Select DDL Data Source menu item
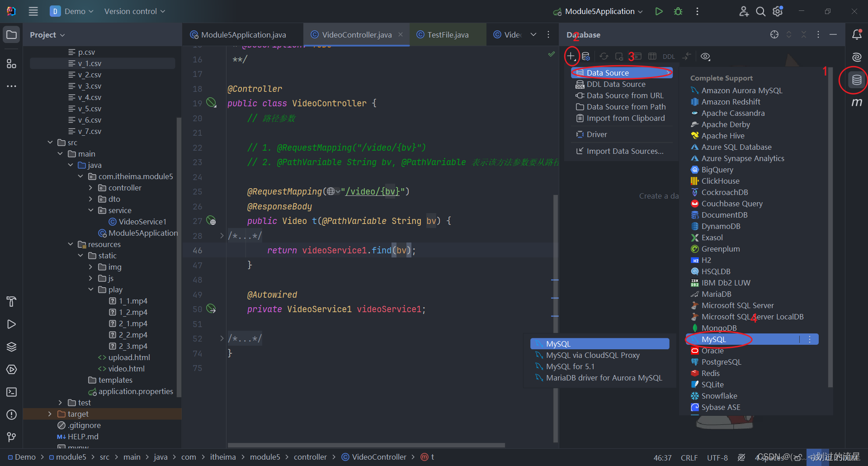This screenshot has width=868, height=466. click(x=622, y=84)
